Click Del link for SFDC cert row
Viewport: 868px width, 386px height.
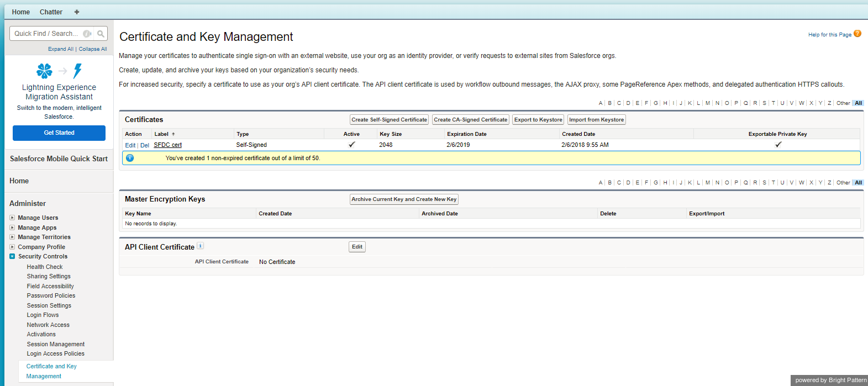[x=145, y=145]
